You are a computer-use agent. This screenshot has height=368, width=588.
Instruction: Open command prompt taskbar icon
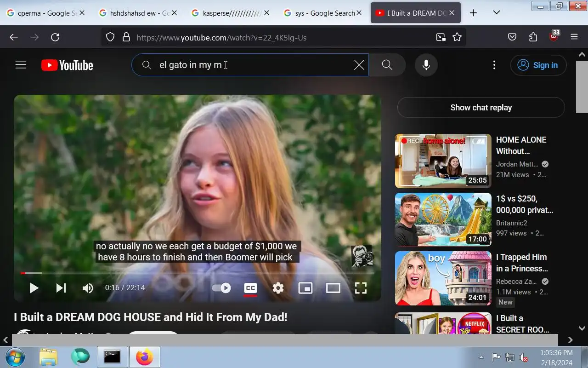click(x=112, y=357)
